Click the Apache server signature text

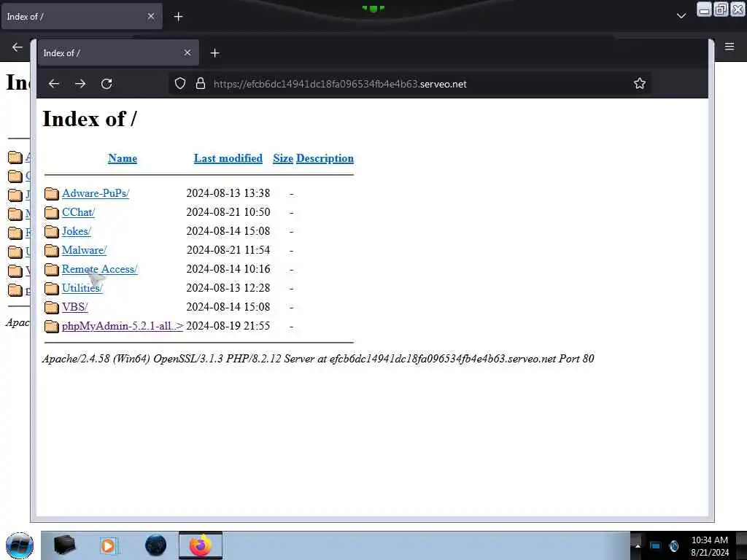[318, 359]
